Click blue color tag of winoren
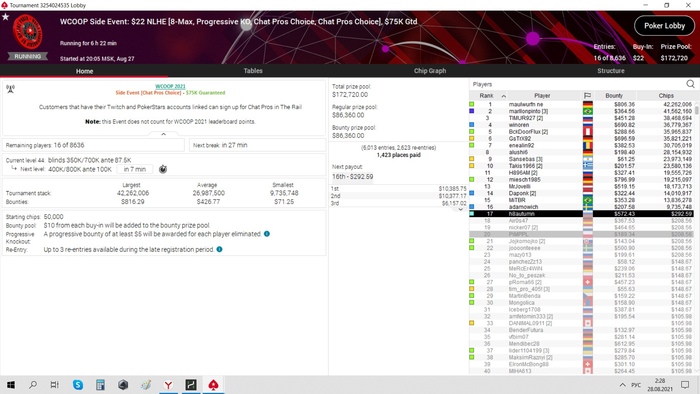This screenshot has width=700, height=394. coord(471,125)
